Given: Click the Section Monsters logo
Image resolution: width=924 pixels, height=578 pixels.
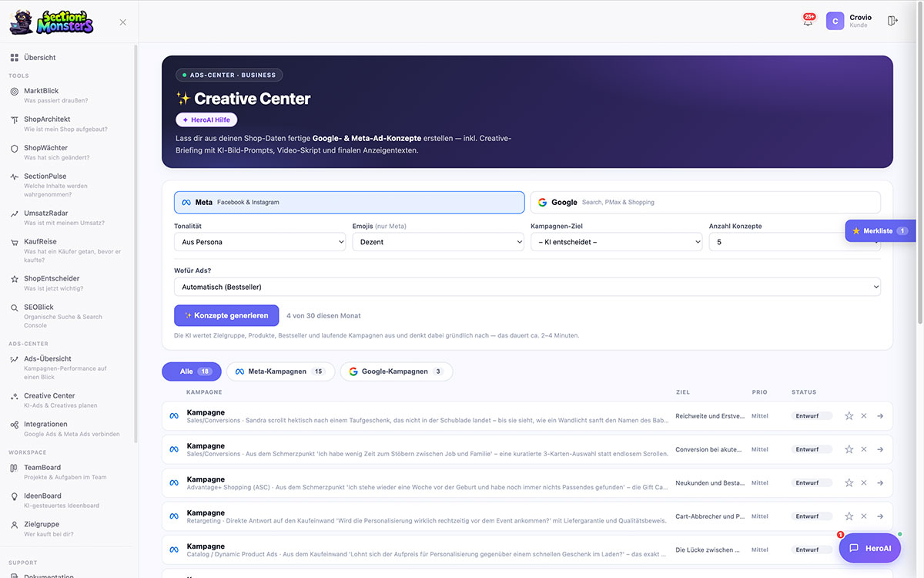Looking at the screenshot, I should [x=52, y=22].
